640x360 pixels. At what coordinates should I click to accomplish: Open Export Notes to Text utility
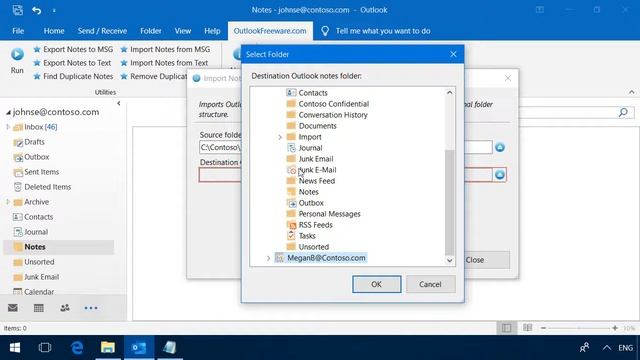tap(72, 63)
